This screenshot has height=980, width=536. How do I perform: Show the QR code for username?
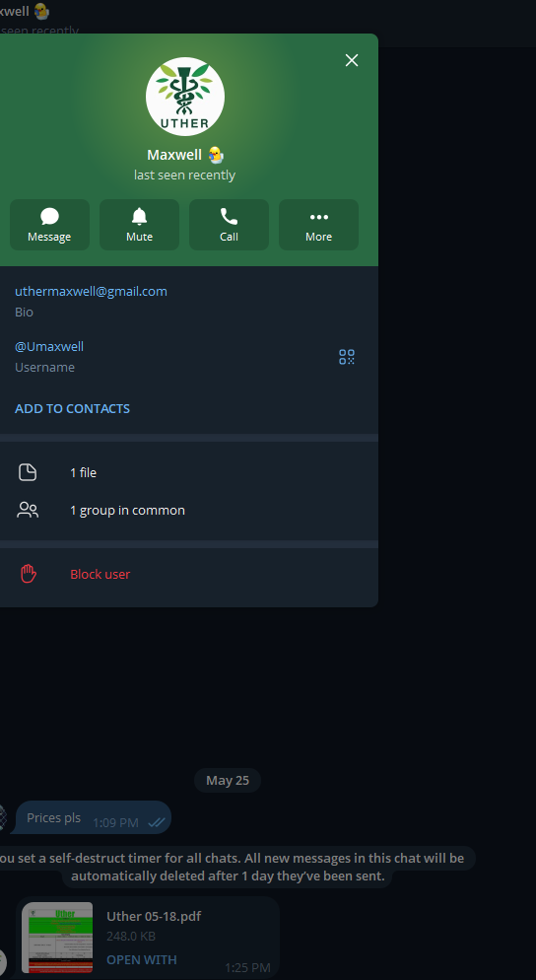(x=347, y=357)
